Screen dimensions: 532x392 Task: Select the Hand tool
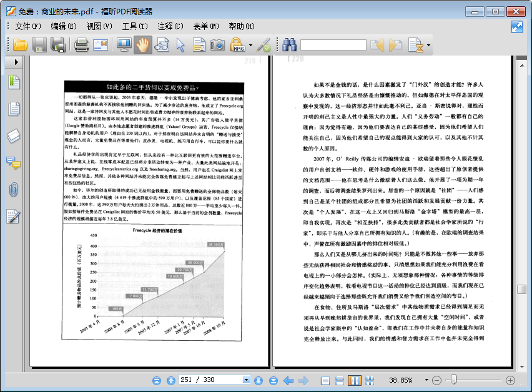click(x=143, y=44)
